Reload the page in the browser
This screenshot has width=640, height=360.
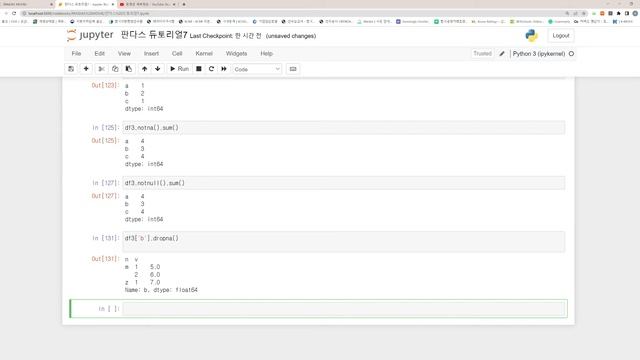click(x=14, y=13)
